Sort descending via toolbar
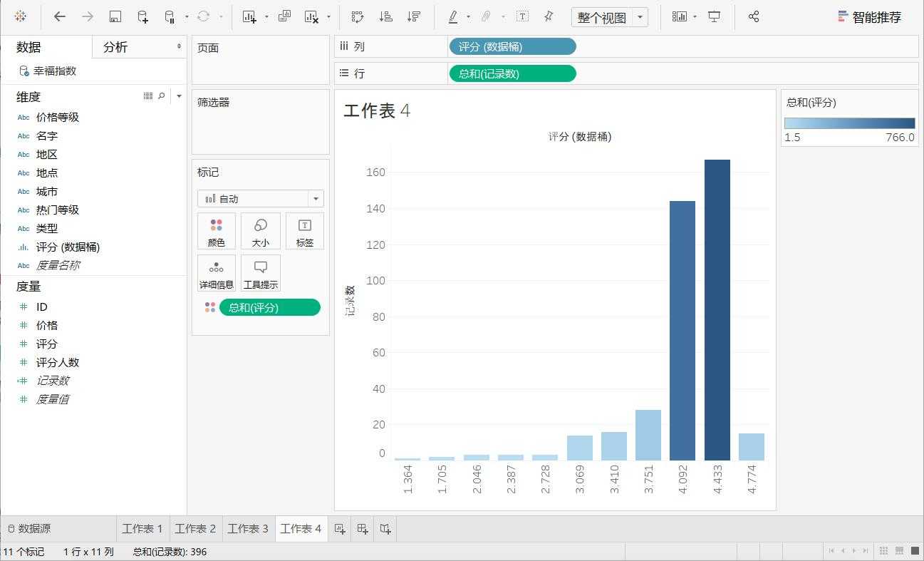The width and height of the screenshot is (924, 561). (413, 16)
